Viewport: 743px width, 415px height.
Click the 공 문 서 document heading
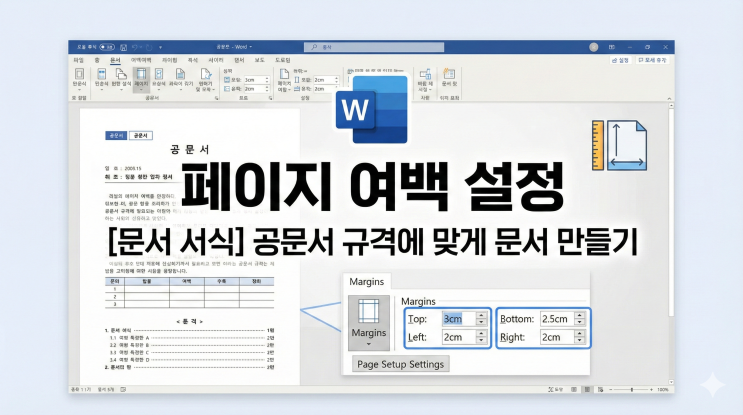click(x=190, y=150)
